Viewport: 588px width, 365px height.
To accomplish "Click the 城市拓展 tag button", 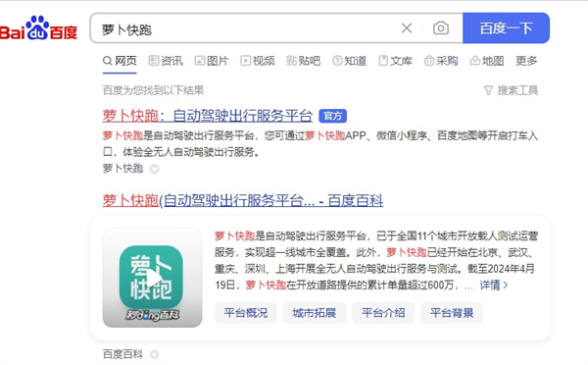I will pyautogui.click(x=315, y=313).
